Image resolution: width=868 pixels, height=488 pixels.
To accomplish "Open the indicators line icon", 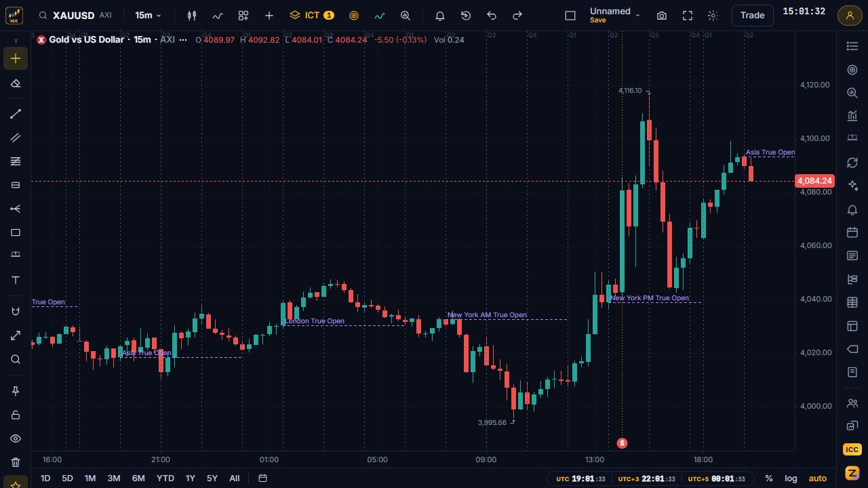I will (217, 15).
